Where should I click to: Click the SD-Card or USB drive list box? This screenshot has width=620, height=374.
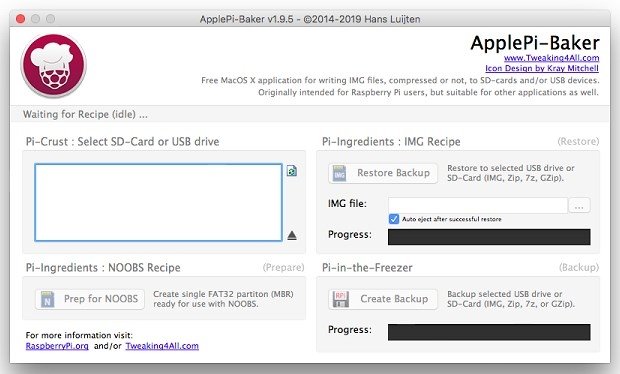tap(158, 202)
